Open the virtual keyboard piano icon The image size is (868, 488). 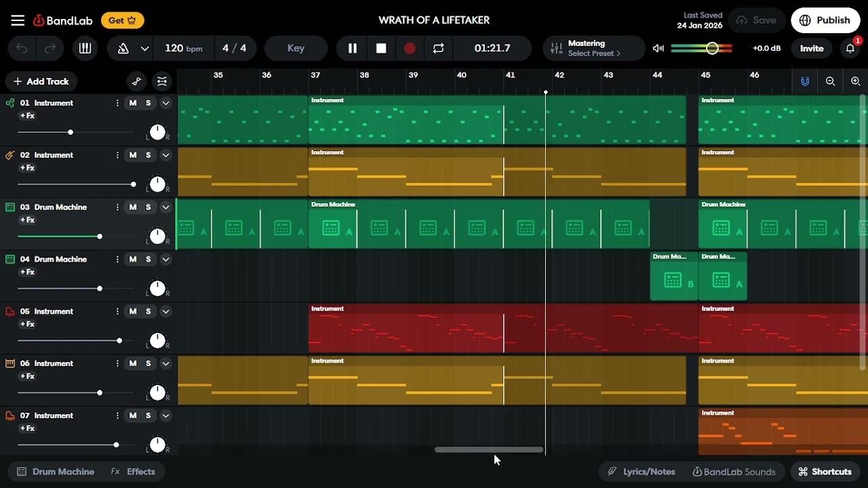tap(85, 48)
